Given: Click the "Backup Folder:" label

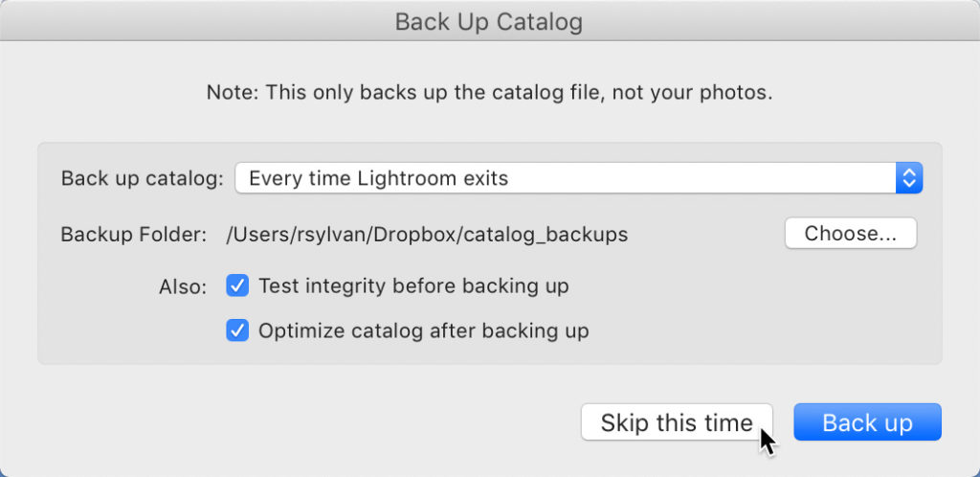Looking at the screenshot, I should pos(133,234).
